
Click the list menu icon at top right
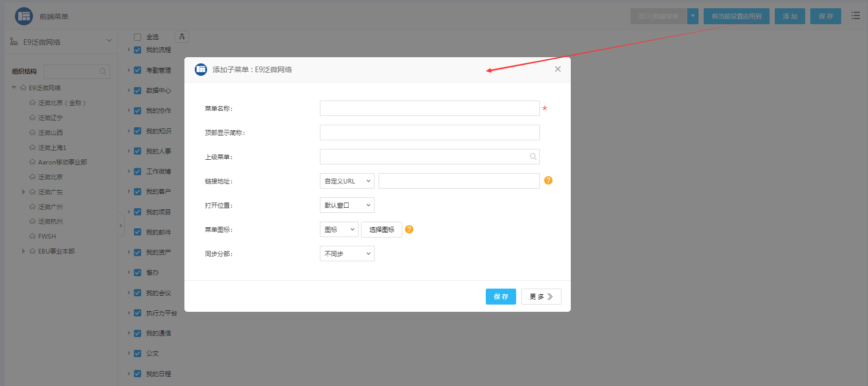(856, 16)
